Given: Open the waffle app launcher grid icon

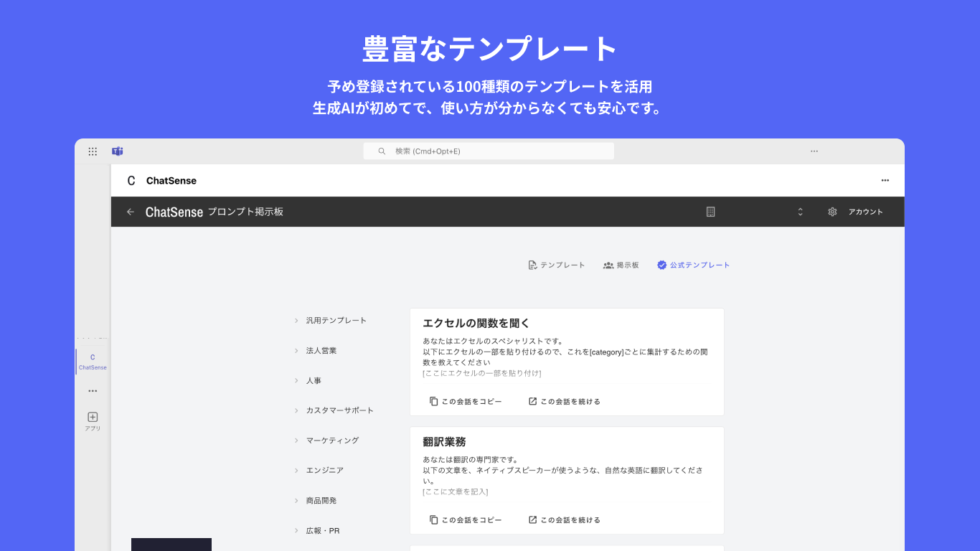Looking at the screenshot, I should (x=92, y=151).
